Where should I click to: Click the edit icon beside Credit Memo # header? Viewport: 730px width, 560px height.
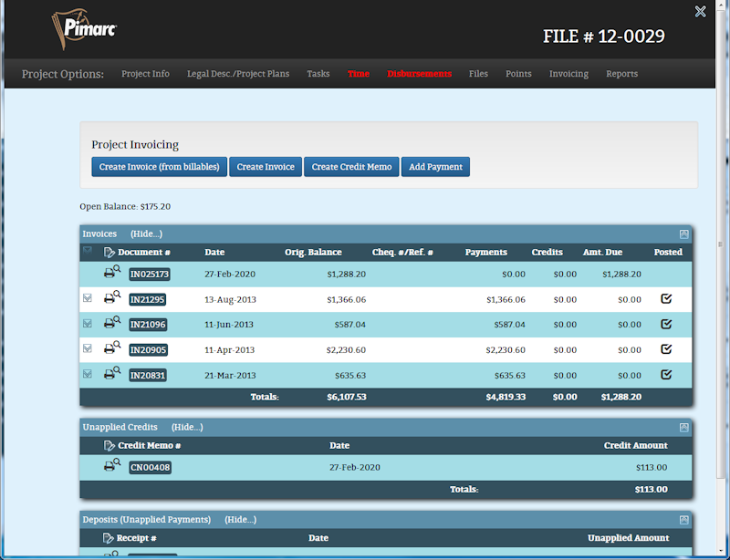[109, 445]
